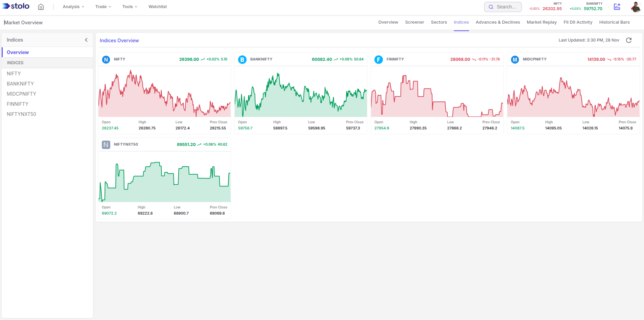
Task: Click the M icon on MIDCPNIFTY card
Action: 515,60
